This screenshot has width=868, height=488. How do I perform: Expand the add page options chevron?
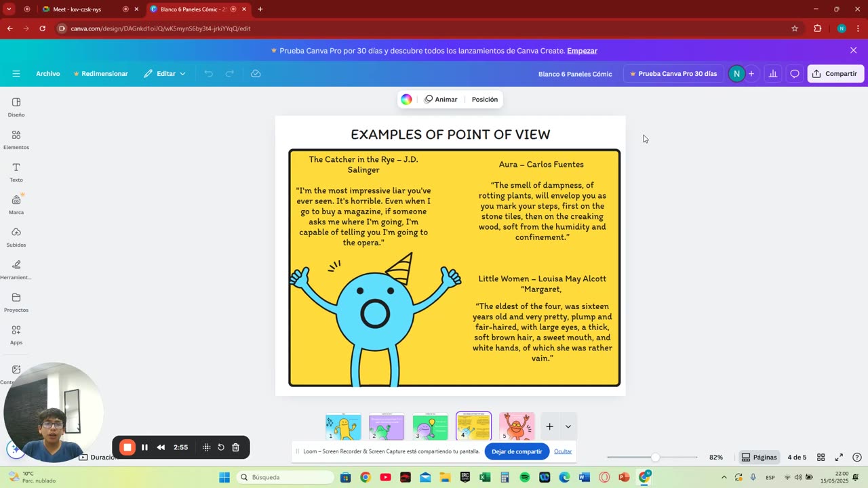pyautogui.click(x=568, y=426)
